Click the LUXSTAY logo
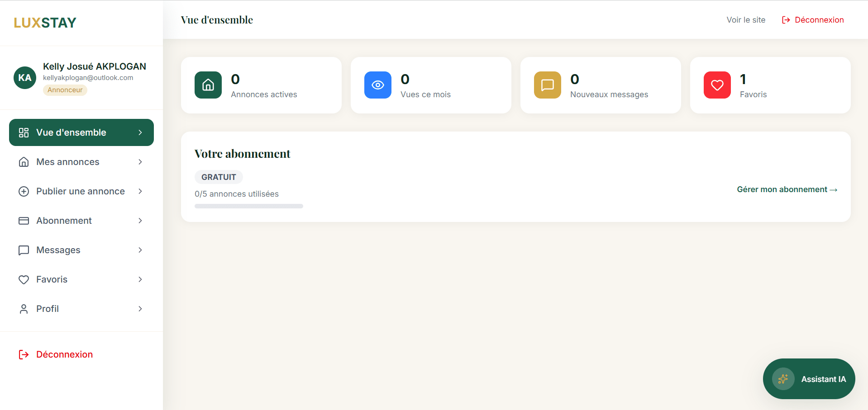Screen dimensions: 868x410 tap(45, 23)
